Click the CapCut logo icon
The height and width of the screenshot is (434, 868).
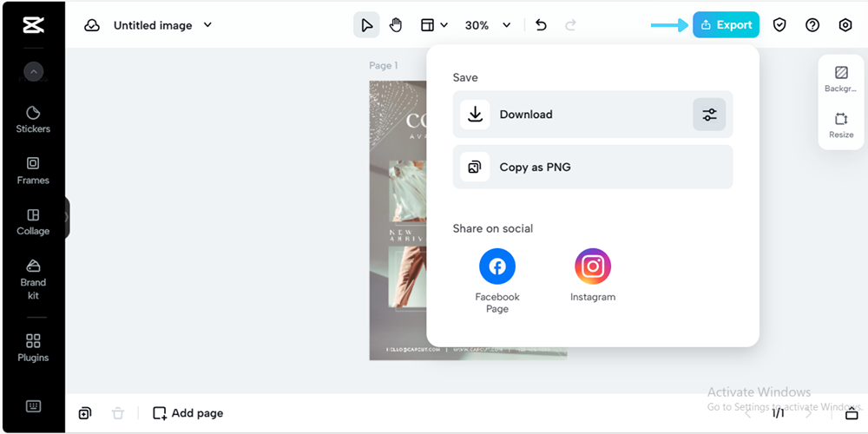[x=33, y=25]
